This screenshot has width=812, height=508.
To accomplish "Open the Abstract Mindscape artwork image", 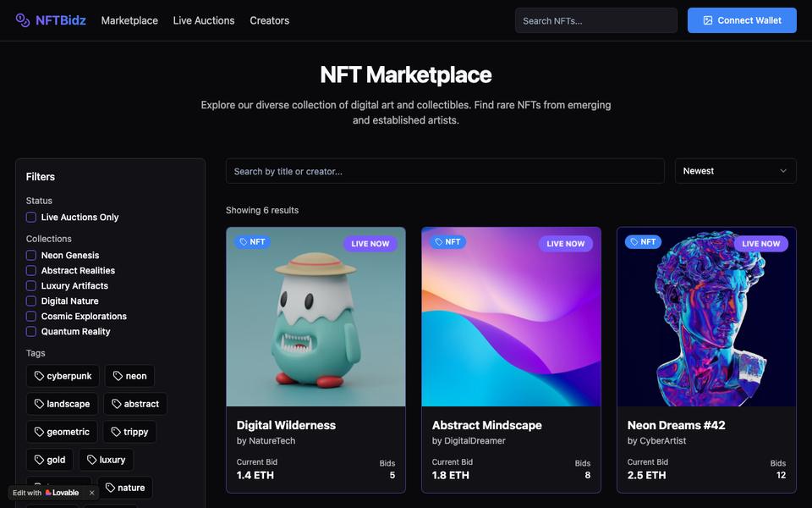I will point(511,317).
